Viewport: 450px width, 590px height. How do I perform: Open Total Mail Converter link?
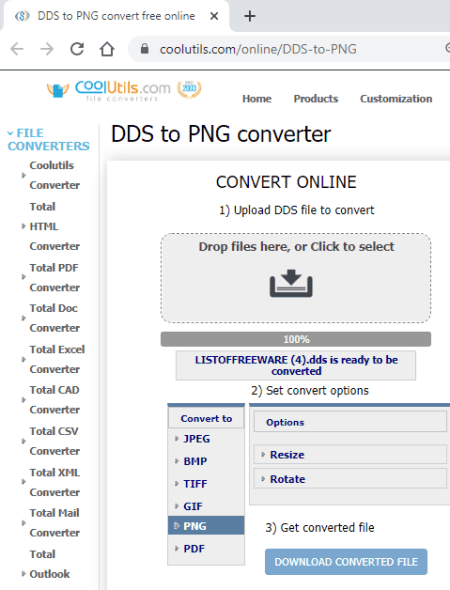(x=55, y=523)
